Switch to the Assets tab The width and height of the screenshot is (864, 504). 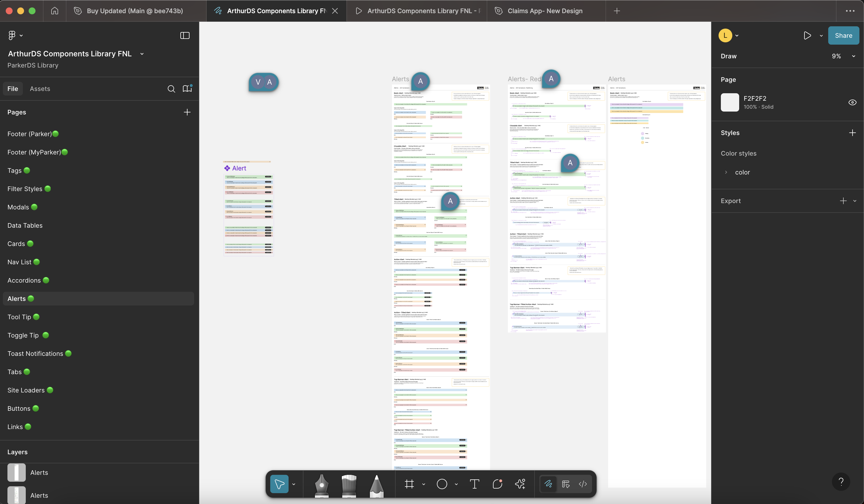[x=40, y=89]
